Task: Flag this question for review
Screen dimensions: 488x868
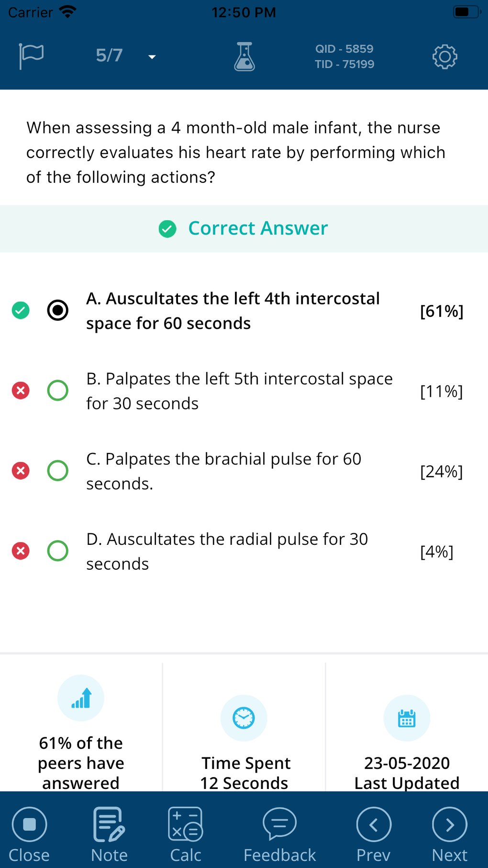Action: (32, 56)
